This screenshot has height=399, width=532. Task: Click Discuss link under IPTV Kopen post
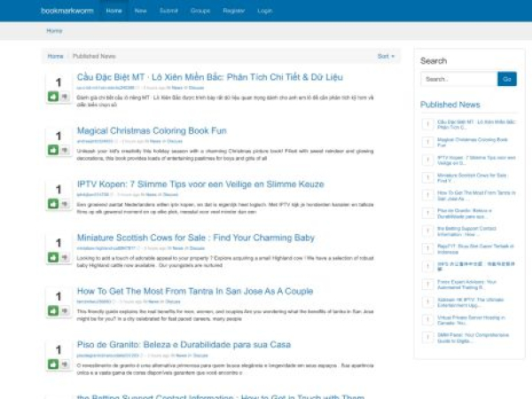(x=170, y=195)
